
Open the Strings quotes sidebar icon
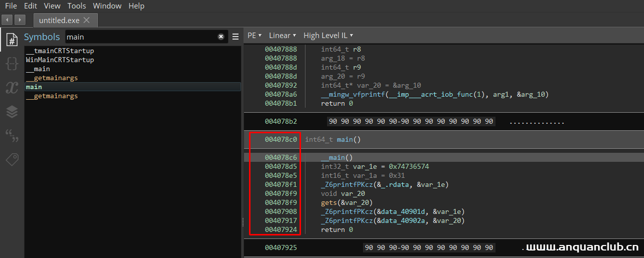click(12, 136)
